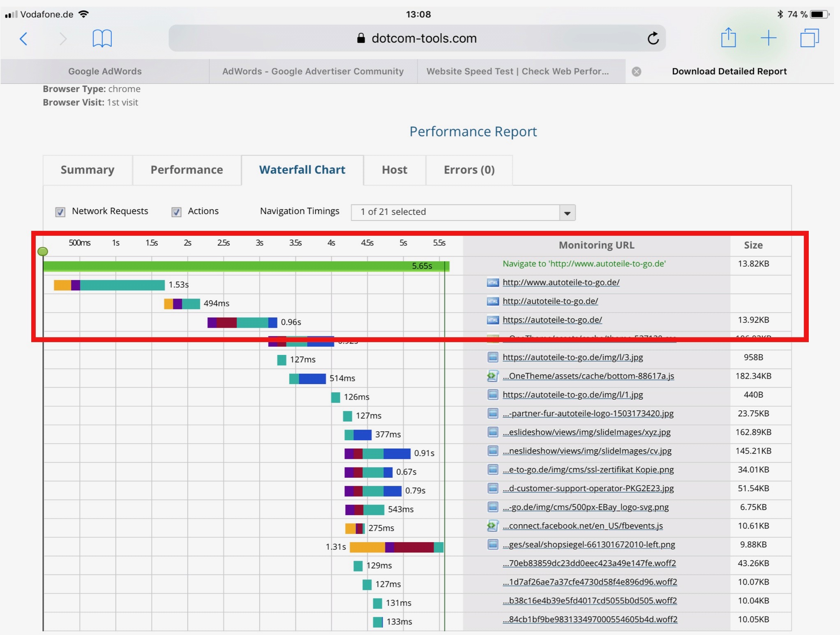840x635 pixels.
Task: Click the Monitoring URL column header
Action: pos(596,245)
